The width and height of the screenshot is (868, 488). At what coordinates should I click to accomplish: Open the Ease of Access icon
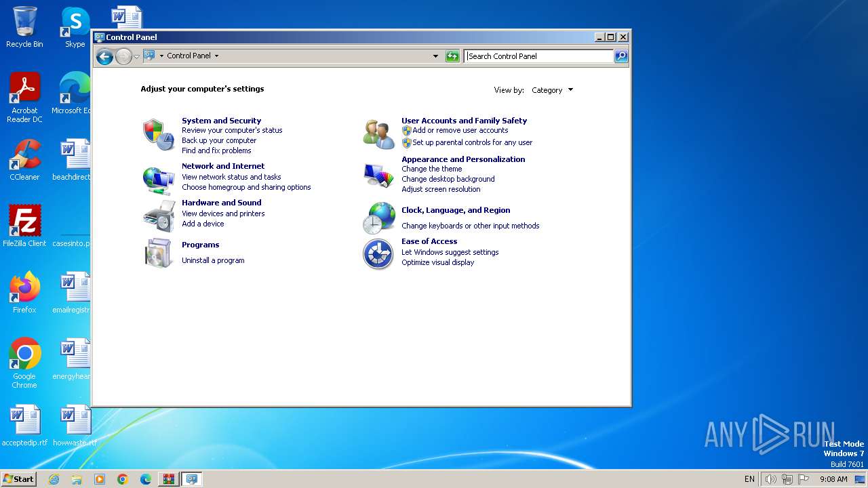click(378, 254)
